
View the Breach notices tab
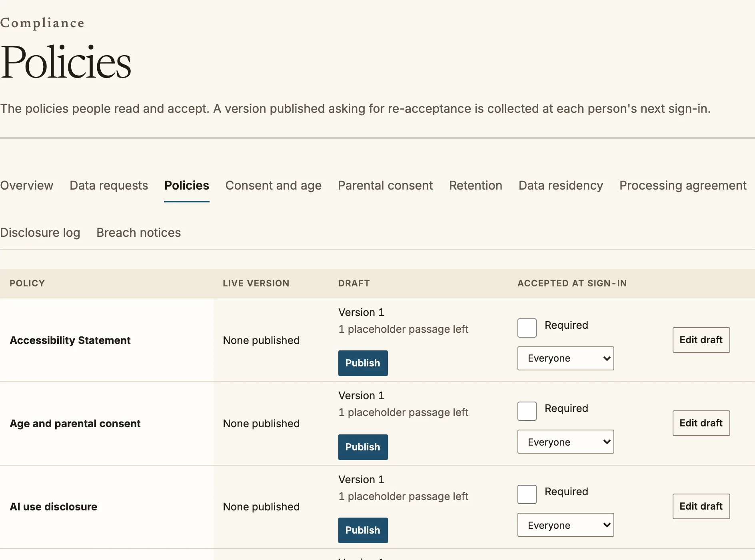(139, 232)
